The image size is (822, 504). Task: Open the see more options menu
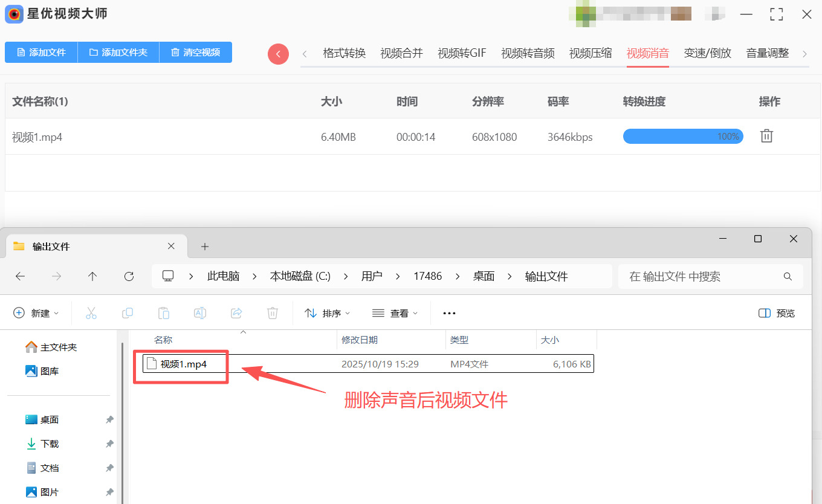(449, 313)
